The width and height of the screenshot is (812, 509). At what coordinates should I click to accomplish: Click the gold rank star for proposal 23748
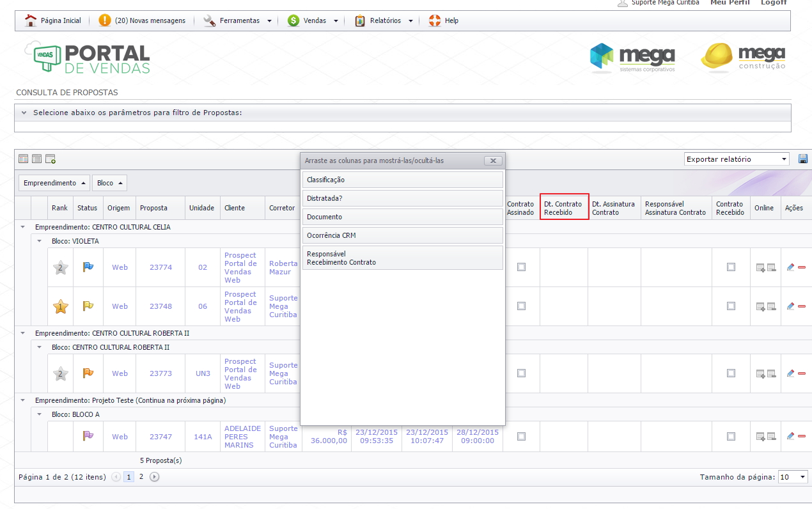[60, 307]
